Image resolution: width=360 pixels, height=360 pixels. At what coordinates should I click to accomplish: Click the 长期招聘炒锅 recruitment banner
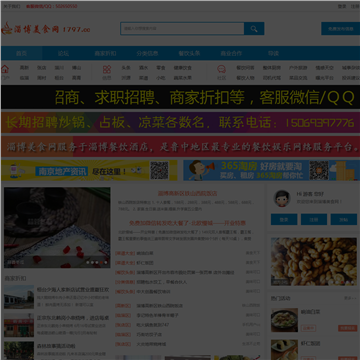pos(181,123)
